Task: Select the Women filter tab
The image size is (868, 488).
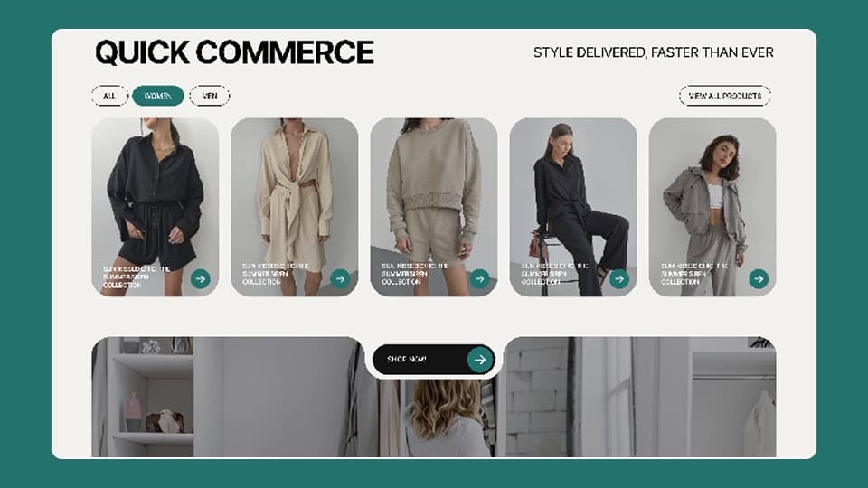Action: click(x=157, y=96)
